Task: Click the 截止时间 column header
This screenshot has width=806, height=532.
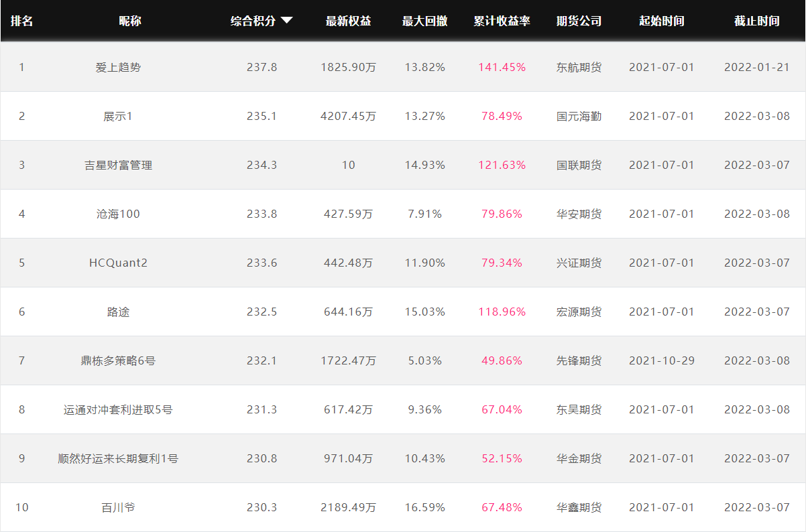Action: point(757,21)
